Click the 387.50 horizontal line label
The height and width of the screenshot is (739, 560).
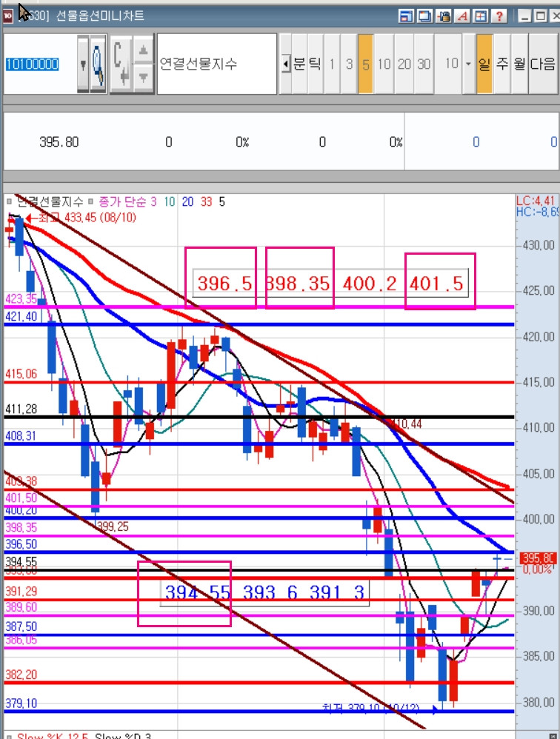(21, 626)
